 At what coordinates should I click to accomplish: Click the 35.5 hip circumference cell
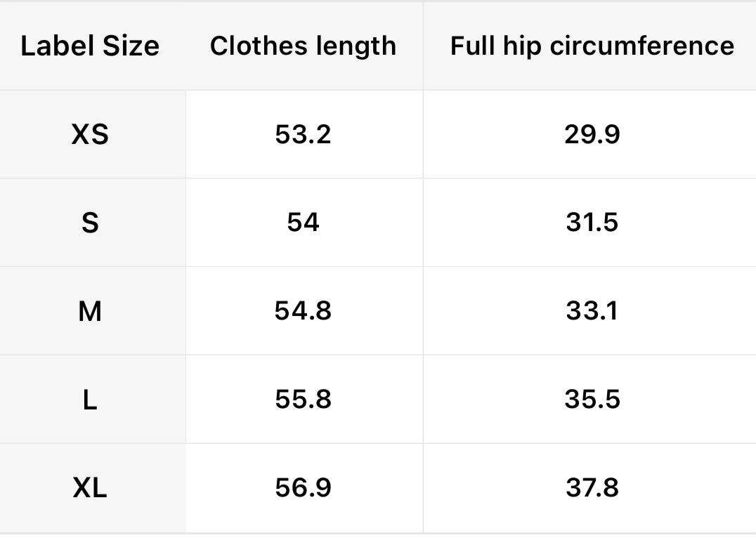(592, 400)
